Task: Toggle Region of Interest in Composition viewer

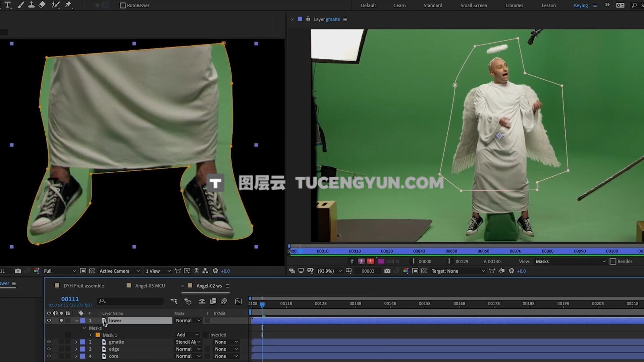Action: click(x=83, y=271)
